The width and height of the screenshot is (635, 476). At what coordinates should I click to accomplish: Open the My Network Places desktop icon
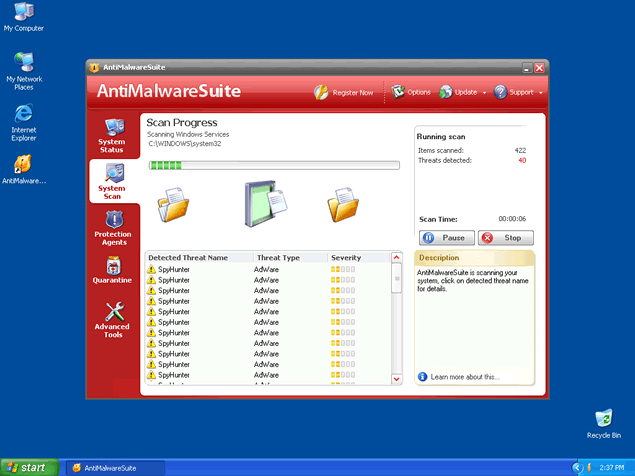pos(24,70)
